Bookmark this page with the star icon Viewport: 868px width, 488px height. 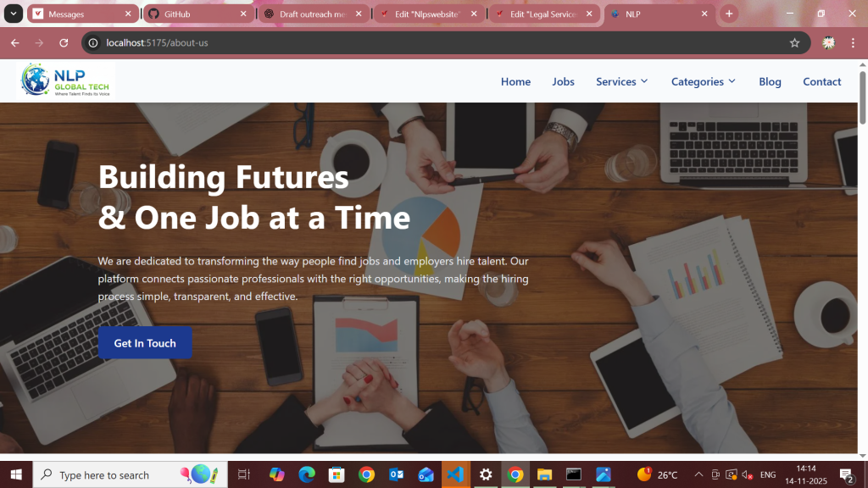(x=794, y=42)
